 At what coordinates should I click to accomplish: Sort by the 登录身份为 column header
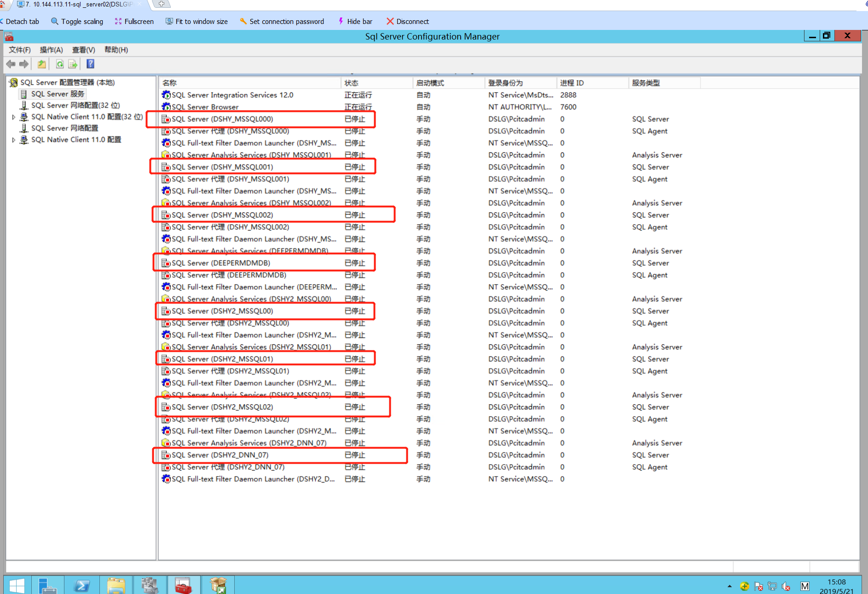tap(521, 83)
